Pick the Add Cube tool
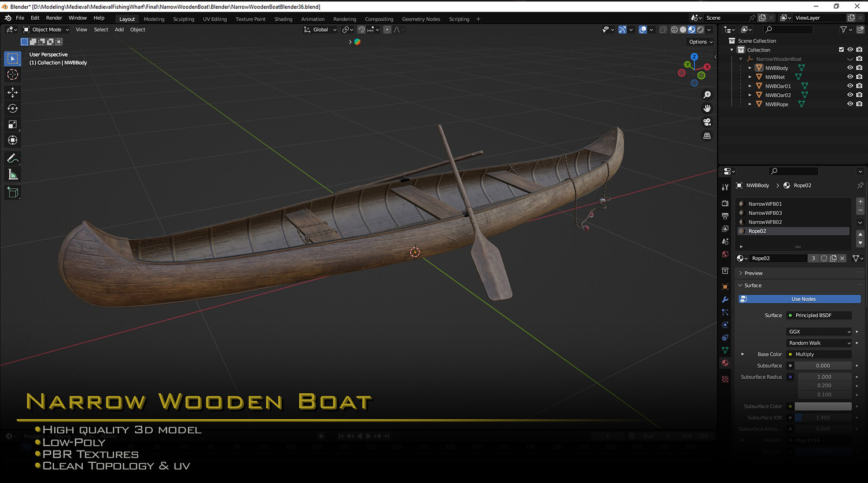Image resolution: width=868 pixels, height=483 pixels. [13, 192]
